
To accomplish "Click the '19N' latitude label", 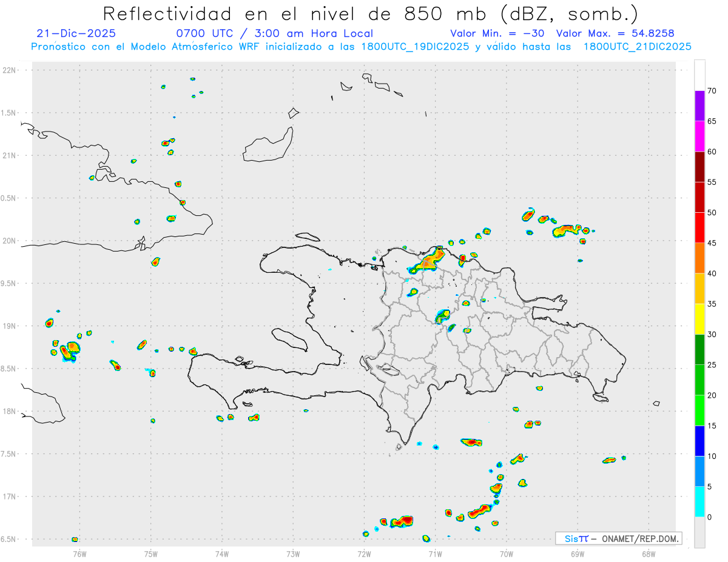I will pyautogui.click(x=10, y=326).
